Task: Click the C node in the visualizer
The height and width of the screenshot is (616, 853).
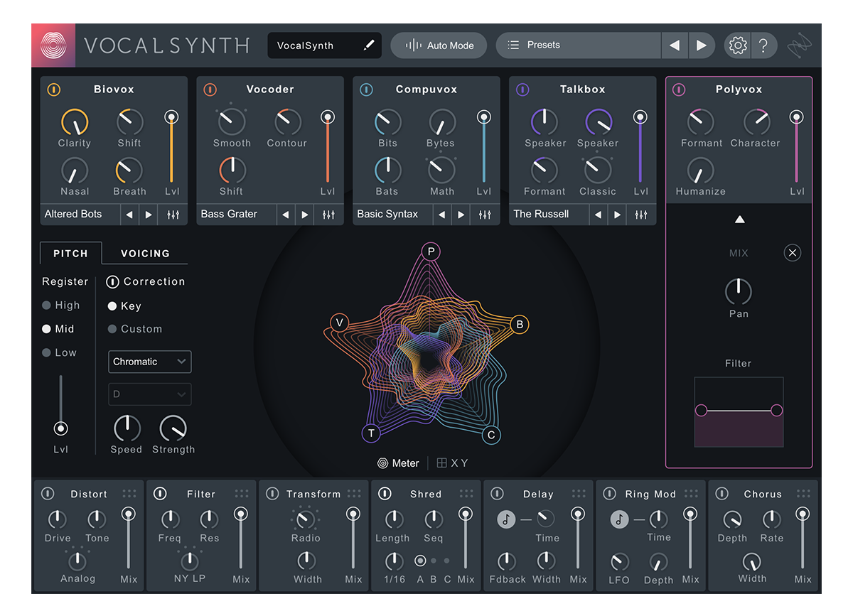Action: [491, 436]
